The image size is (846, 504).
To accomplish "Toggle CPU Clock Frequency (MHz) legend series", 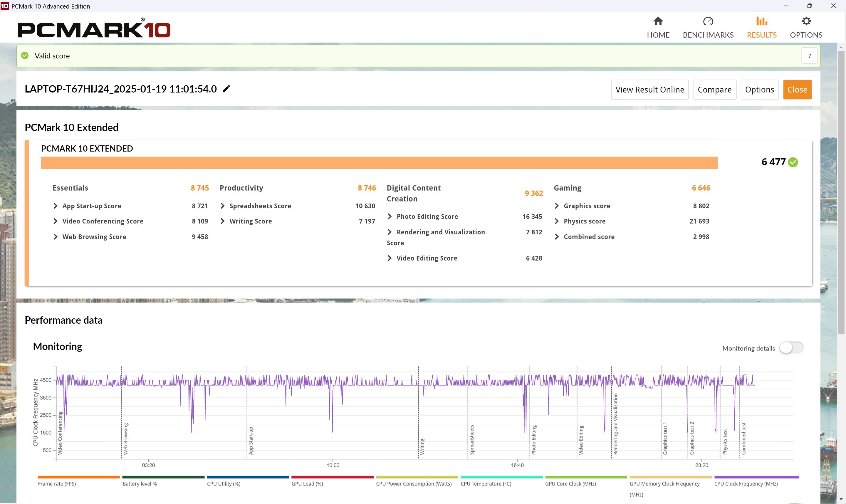I will pos(756,477).
